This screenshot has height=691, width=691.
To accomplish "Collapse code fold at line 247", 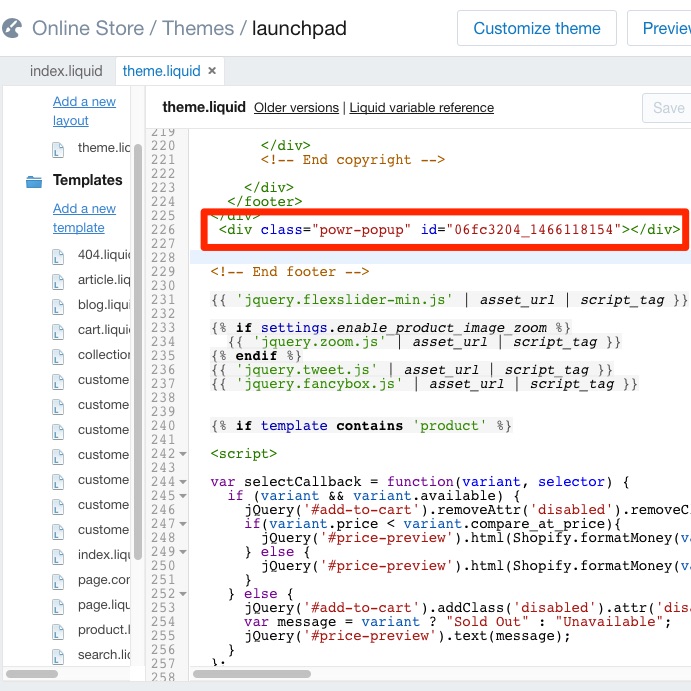I will [x=183, y=524].
